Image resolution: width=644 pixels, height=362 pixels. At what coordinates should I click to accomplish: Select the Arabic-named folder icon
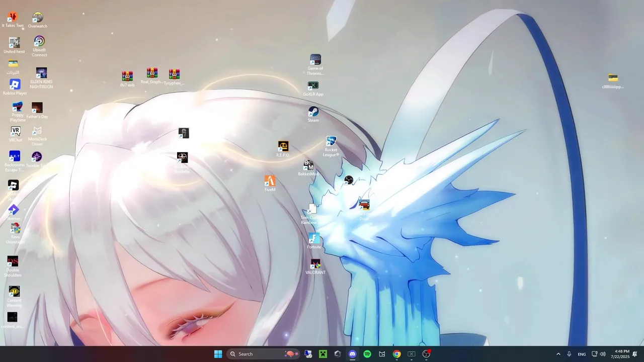tap(13, 67)
